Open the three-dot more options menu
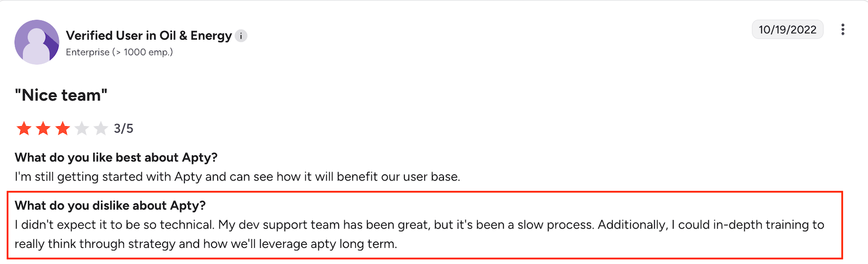868x264 pixels. point(842,30)
